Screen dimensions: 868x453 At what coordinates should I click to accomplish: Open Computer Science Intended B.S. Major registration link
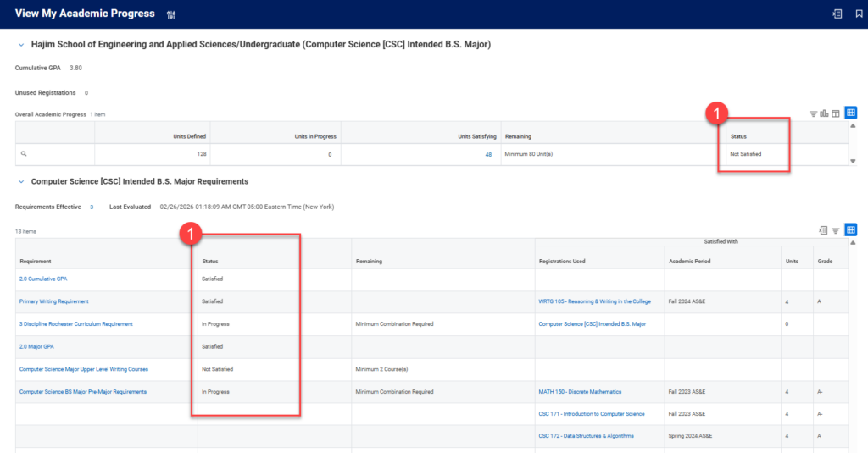[x=593, y=324]
